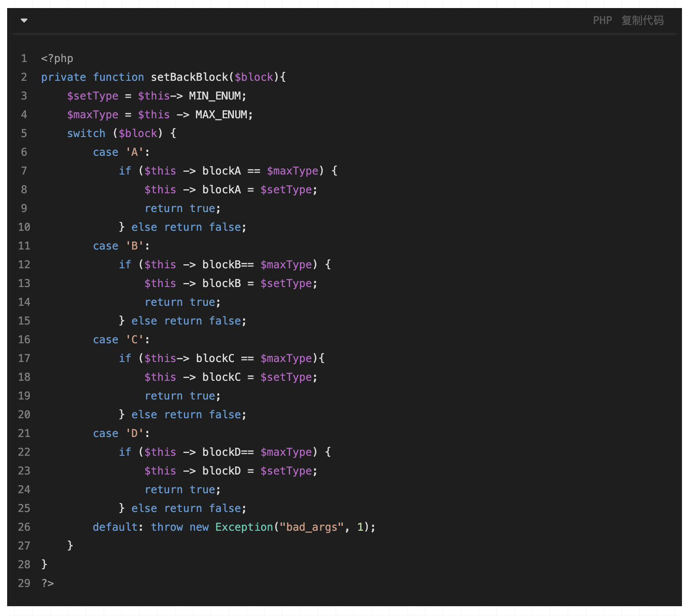Place cursor on the switch keyword

[x=86, y=133]
